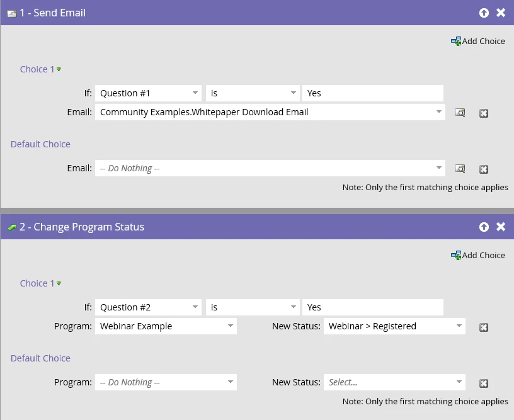Open Webinar > Registered status dropdown
This screenshot has height=420, width=514.
click(x=394, y=326)
